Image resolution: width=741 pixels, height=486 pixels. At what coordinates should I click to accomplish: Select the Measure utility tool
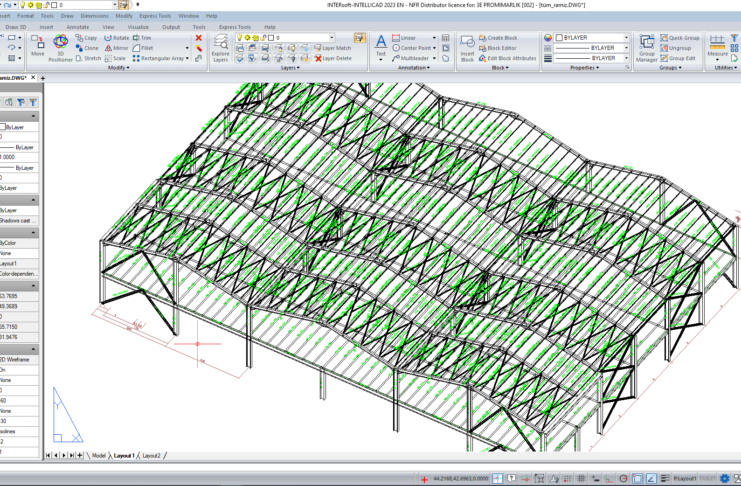click(x=718, y=45)
